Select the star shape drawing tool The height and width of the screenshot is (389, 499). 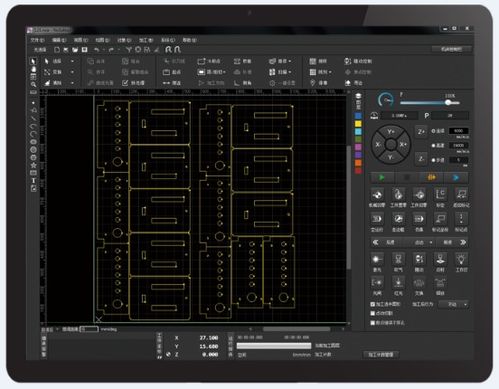[33, 165]
